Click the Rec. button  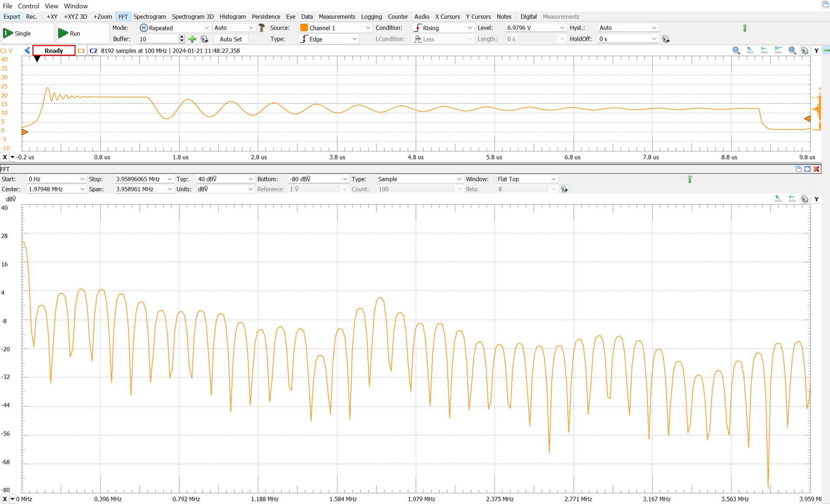pos(32,16)
